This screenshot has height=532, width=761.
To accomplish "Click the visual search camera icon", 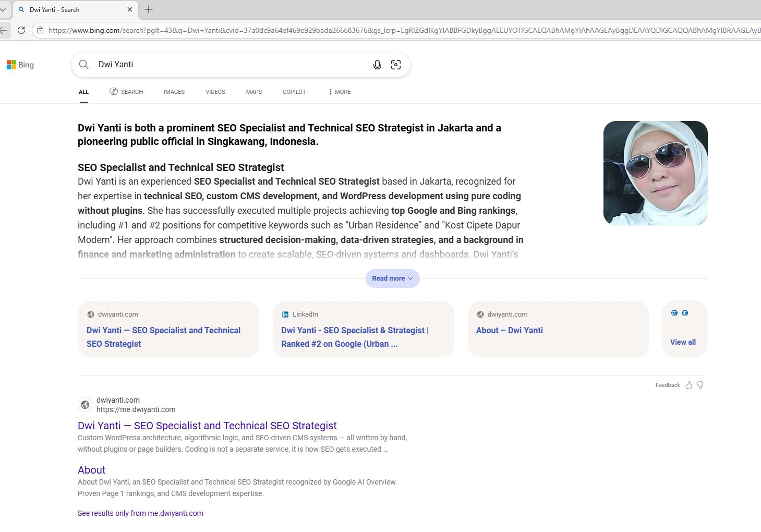I will coord(396,64).
